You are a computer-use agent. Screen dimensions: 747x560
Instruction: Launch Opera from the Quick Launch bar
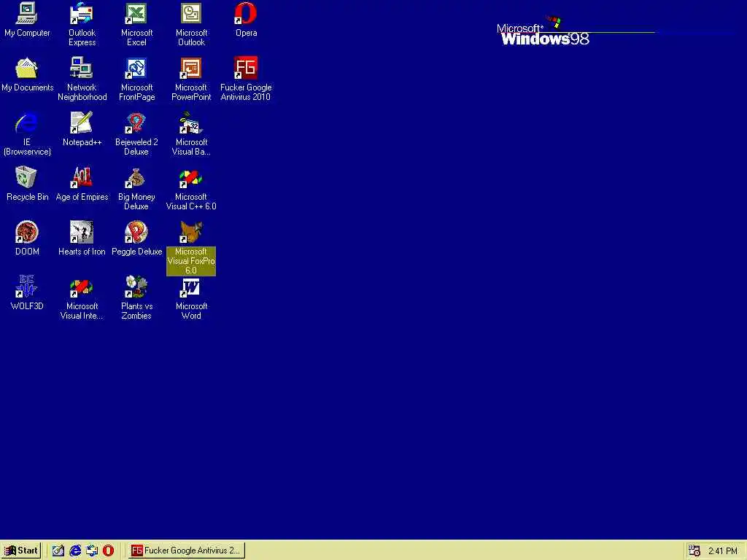click(x=109, y=551)
